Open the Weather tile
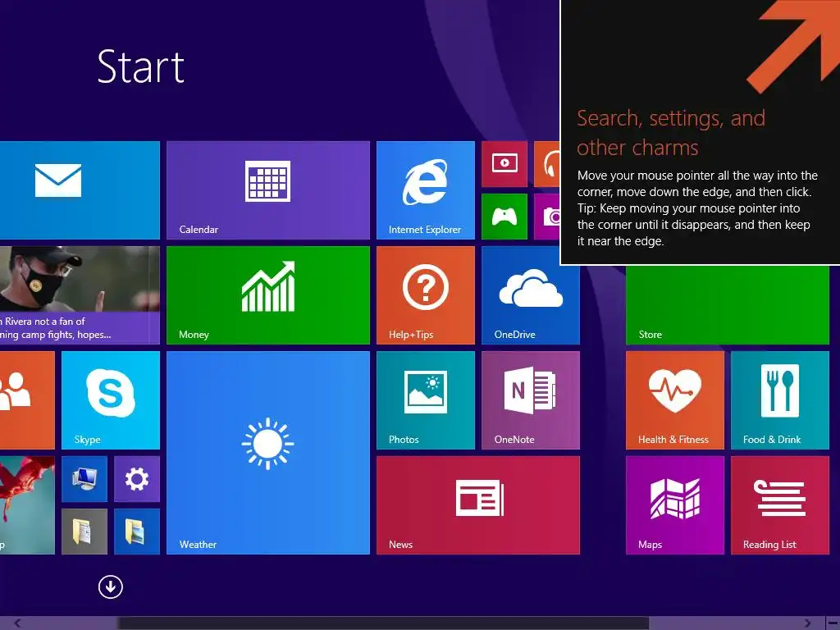 268,453
